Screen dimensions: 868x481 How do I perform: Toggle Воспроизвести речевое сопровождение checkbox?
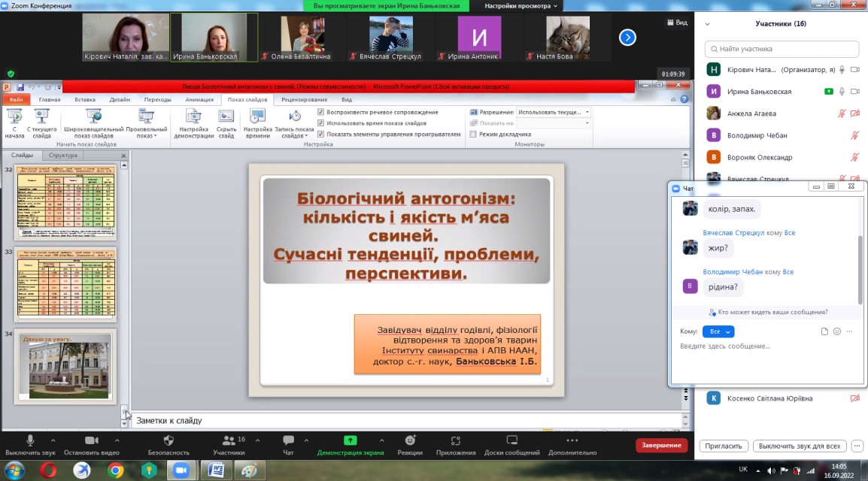321,112
